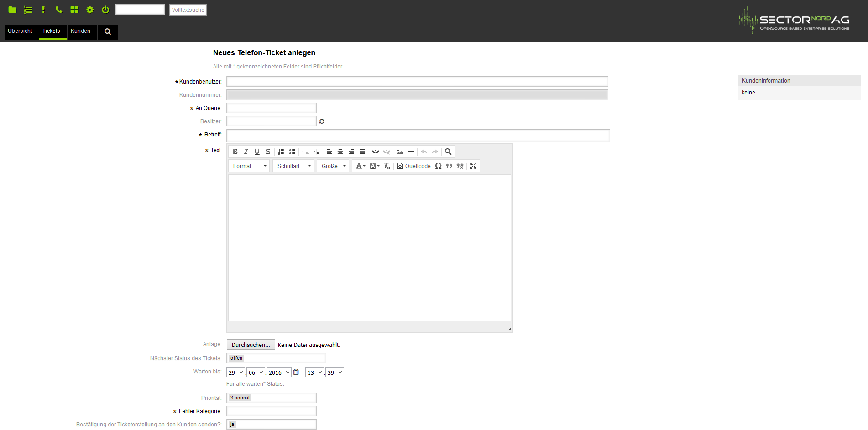Toggle underline formatting in the editor
Image resolution: width=868 pixels, height=430 pixels.
coord(257,152)
